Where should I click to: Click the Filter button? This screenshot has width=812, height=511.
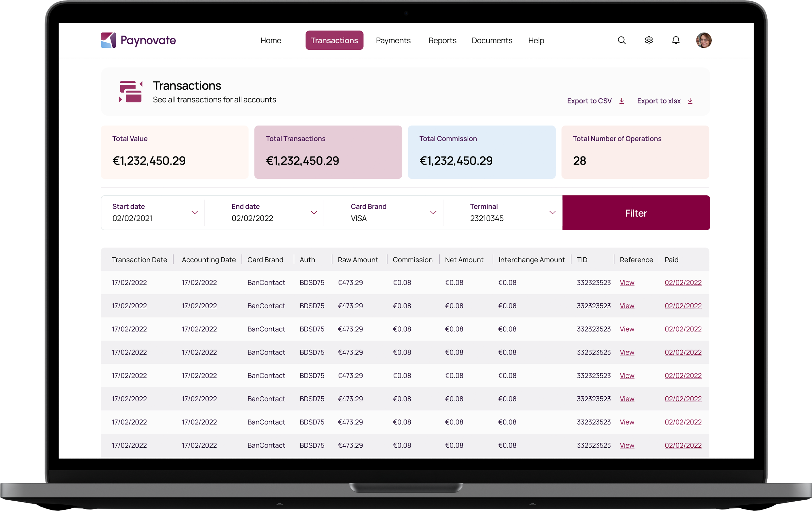(x=636, y=213)
